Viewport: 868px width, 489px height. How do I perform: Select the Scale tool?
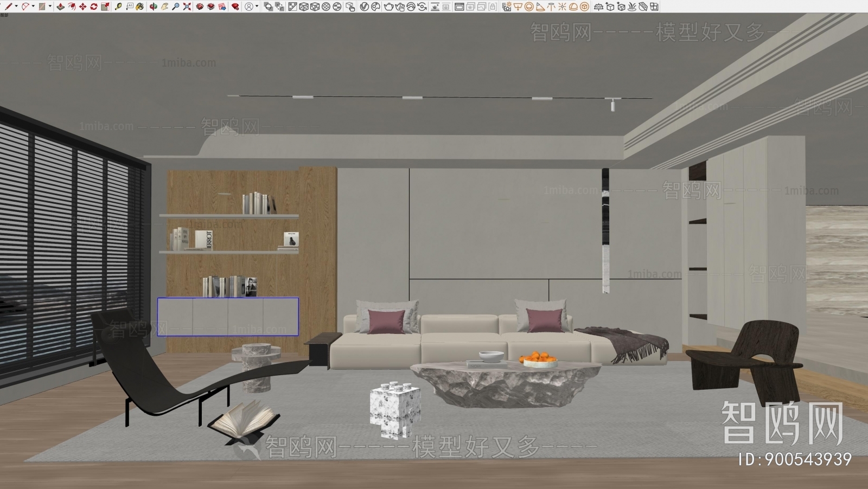[105, 7]
